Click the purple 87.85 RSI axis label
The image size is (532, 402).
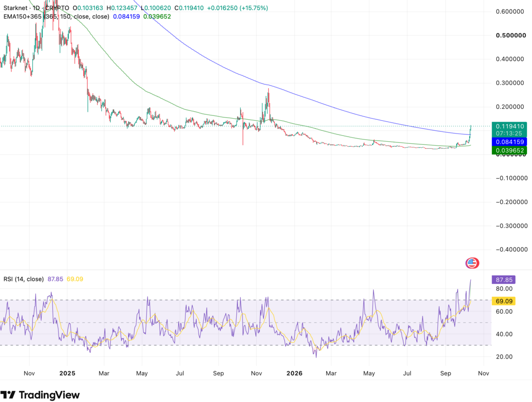click(x=505, y=280)
